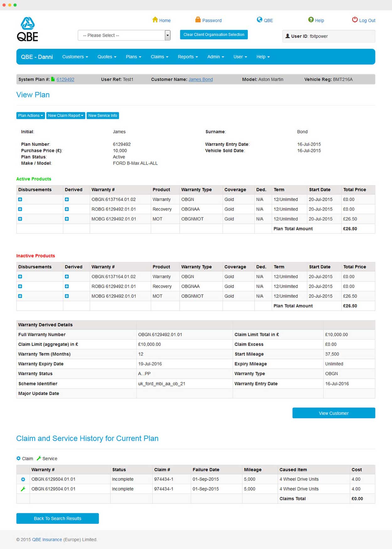392x549 pixels.
Task: Expand disbursements for active OBGN warranty row
Action: 20,199
